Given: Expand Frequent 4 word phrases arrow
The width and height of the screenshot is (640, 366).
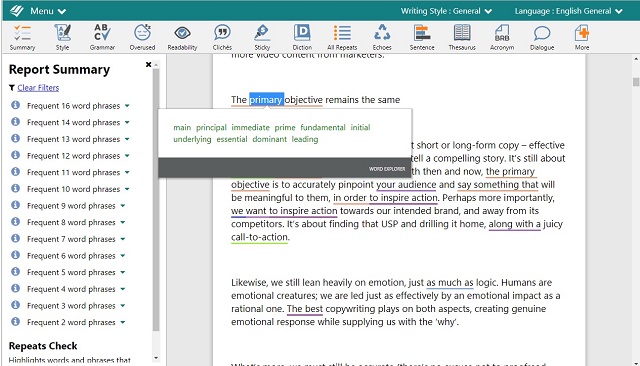Looking at the screenshot, I should tap(123, 289).
